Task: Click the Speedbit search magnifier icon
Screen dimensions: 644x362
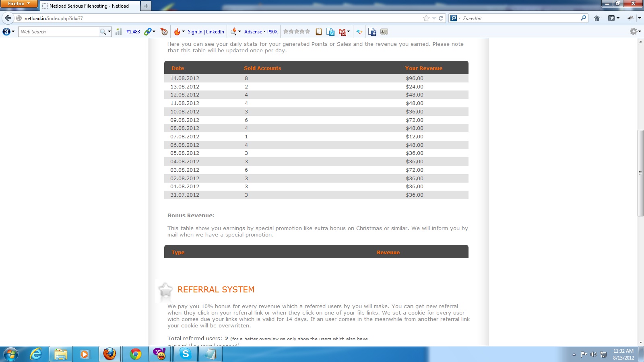Action: 583,18
